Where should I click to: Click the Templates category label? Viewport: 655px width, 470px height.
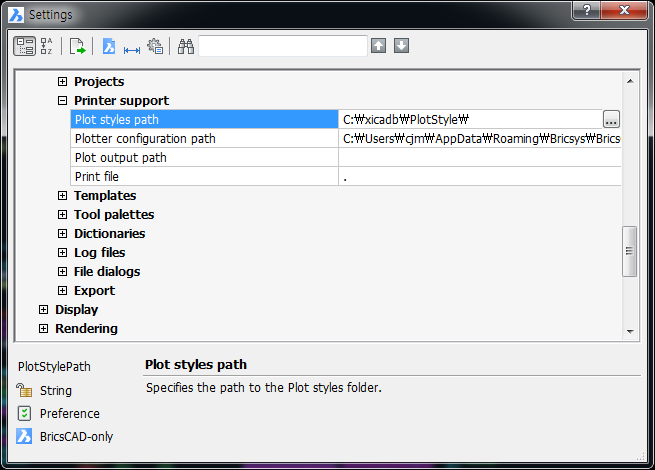(x=105, y=196)
